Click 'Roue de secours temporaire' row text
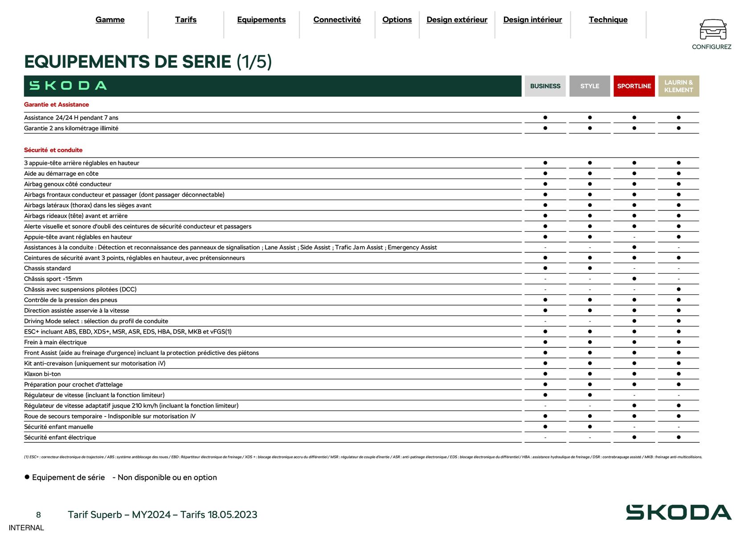Screen dimensions: 756x535 (x=110, y=416)
